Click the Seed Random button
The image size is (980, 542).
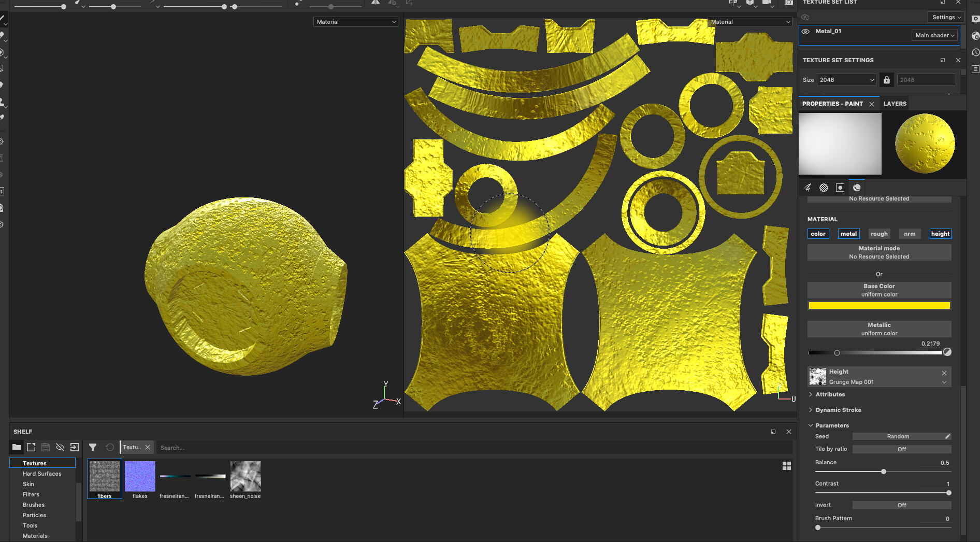click(902, 436)
